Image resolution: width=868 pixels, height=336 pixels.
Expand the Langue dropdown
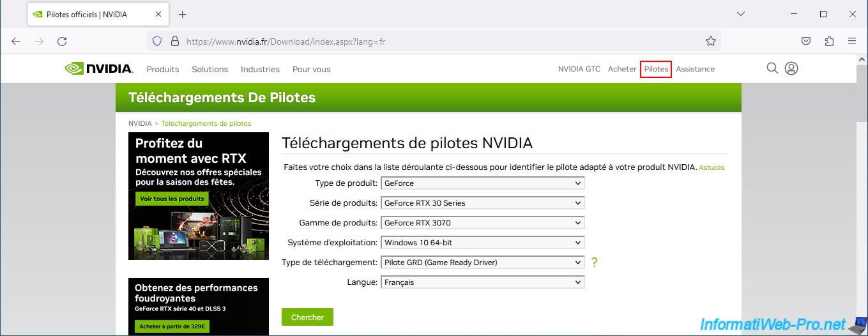(x=482, y=282)
